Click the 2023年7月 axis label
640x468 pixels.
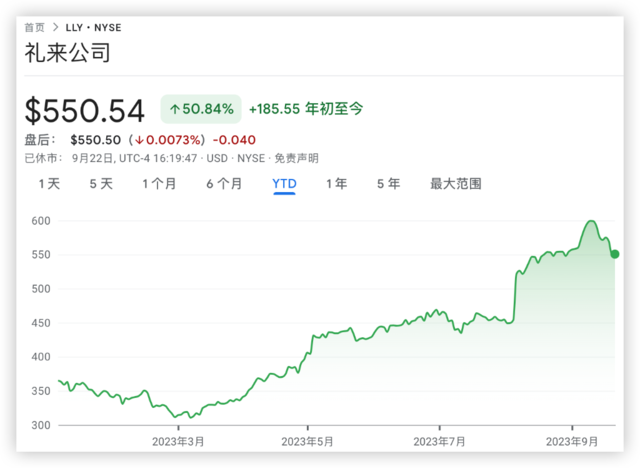[x=439, y=441]
